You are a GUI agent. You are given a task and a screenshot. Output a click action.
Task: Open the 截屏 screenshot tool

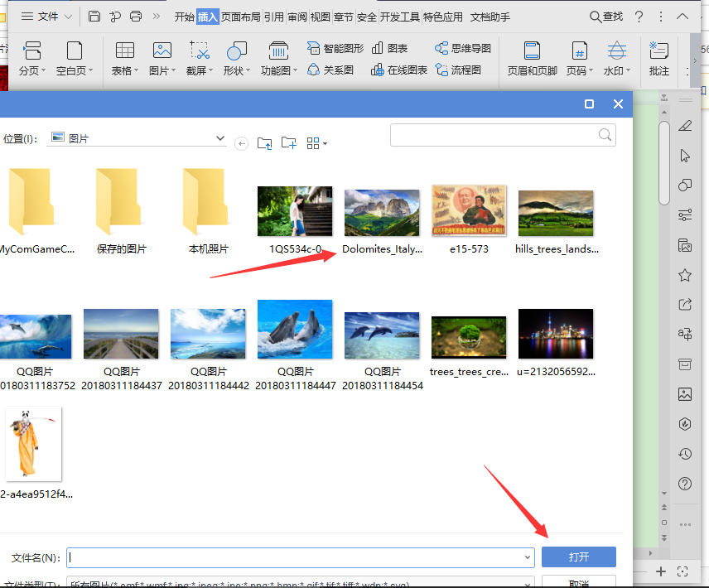(x=200, y=58)
